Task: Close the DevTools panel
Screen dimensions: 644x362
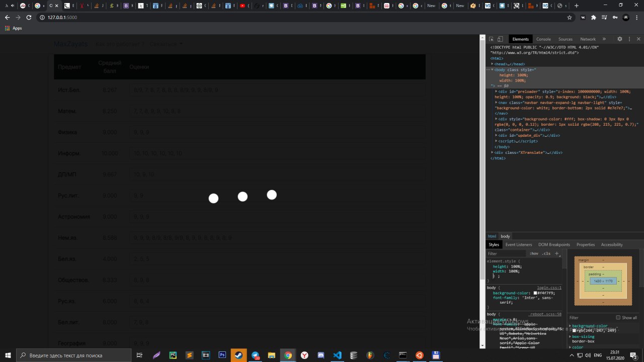Action: click(639, 39)
